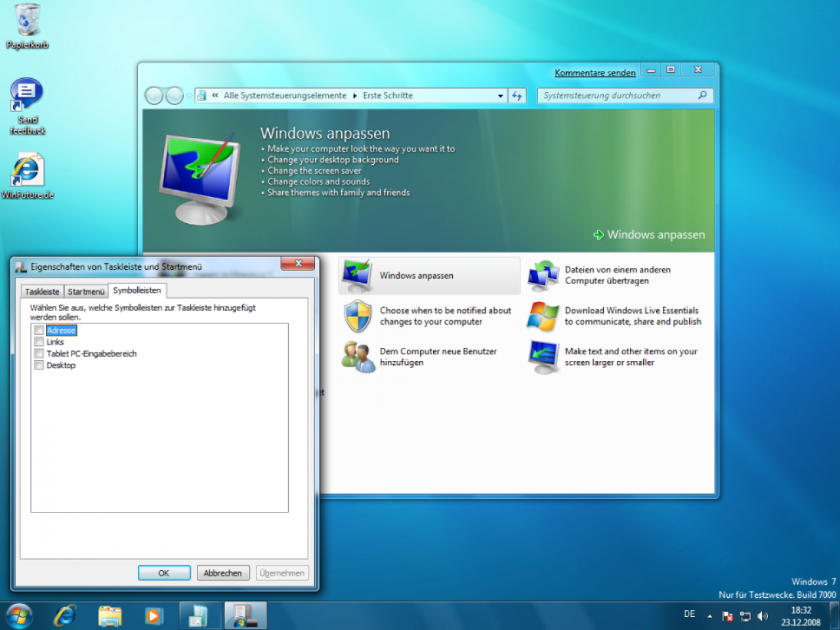This screenshot has width=840, height=630.
Task: Click the transfer files computers icon
Action: pos(543,276)
